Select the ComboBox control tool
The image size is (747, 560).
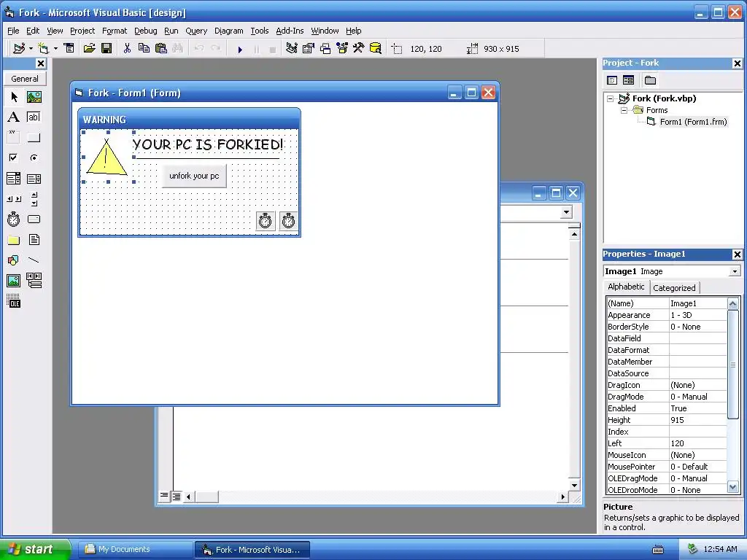14,179
